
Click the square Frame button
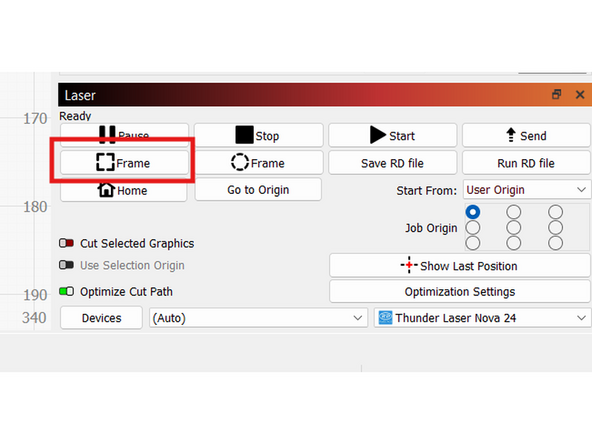point(124,163)
